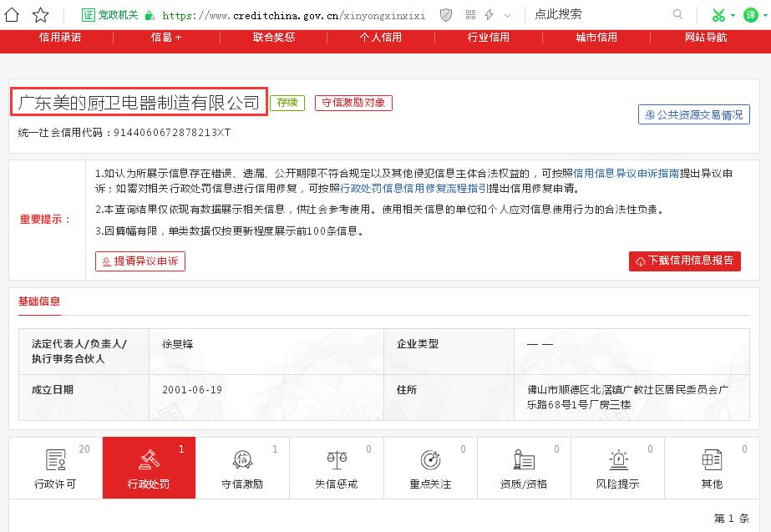Click the 守信激励对象 tag
This screenshot has width=771, height=532.
coord(353,103)
